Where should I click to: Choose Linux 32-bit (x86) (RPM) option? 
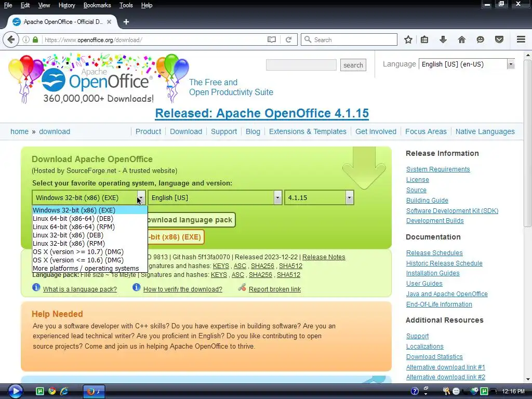click(90, 243)
